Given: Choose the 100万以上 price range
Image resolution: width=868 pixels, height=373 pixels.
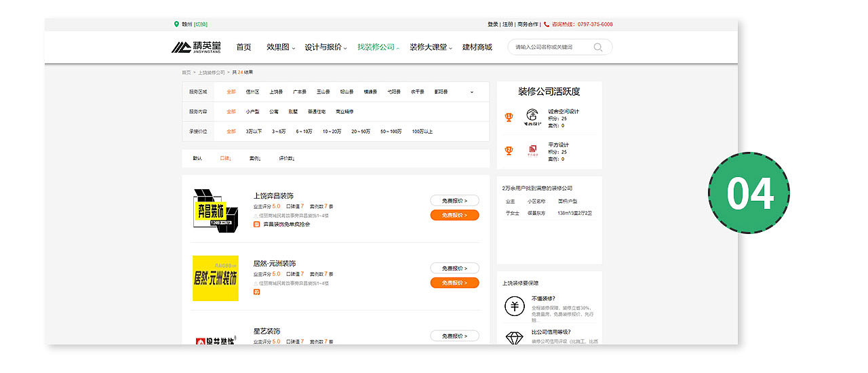Looking at the screenshot, I should pyautogui.click(x=422, y=131).
